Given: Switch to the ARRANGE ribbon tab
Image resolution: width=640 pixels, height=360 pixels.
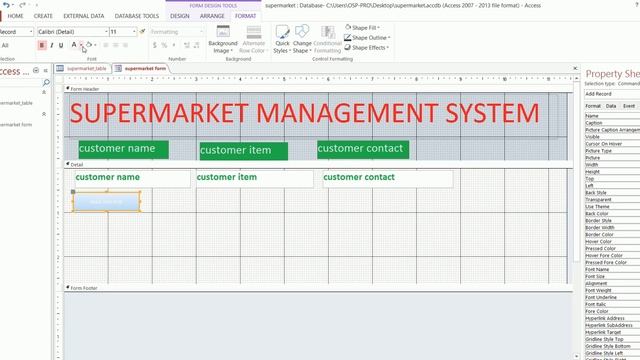Looking at the screenshot, I should [212, 16].
